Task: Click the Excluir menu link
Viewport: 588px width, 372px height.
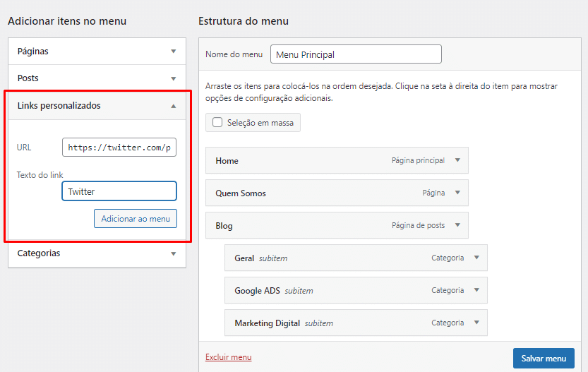Action: 228,357
